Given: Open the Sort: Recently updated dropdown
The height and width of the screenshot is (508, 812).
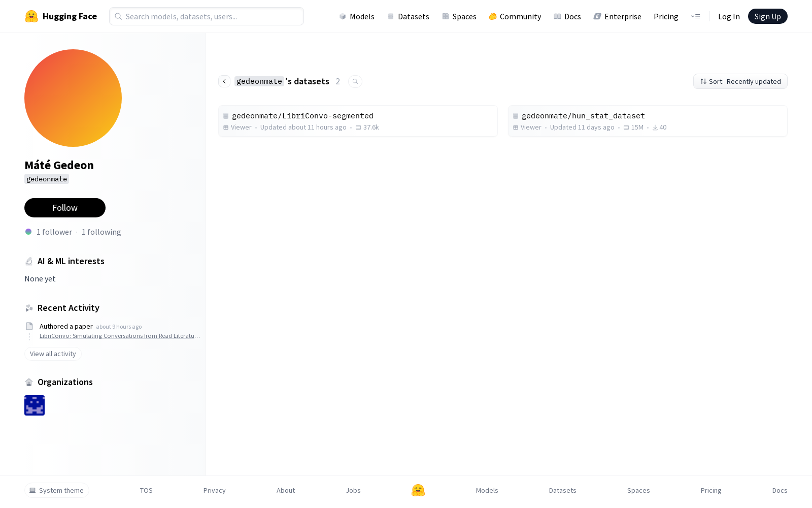Looking at the screenshot, I should point(740,81).
